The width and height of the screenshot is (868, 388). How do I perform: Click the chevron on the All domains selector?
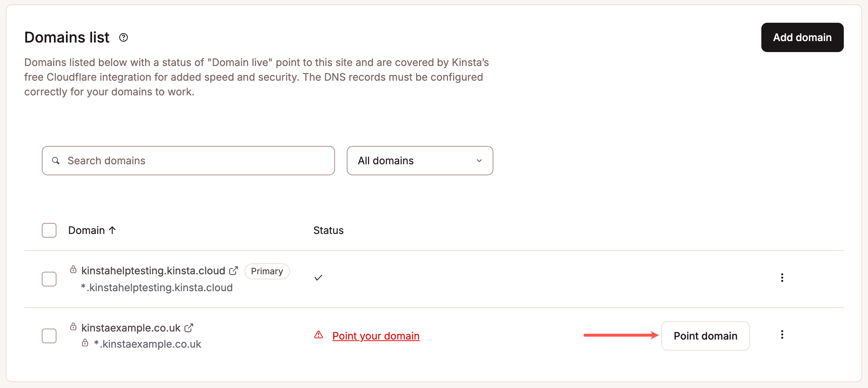point(479,161)
